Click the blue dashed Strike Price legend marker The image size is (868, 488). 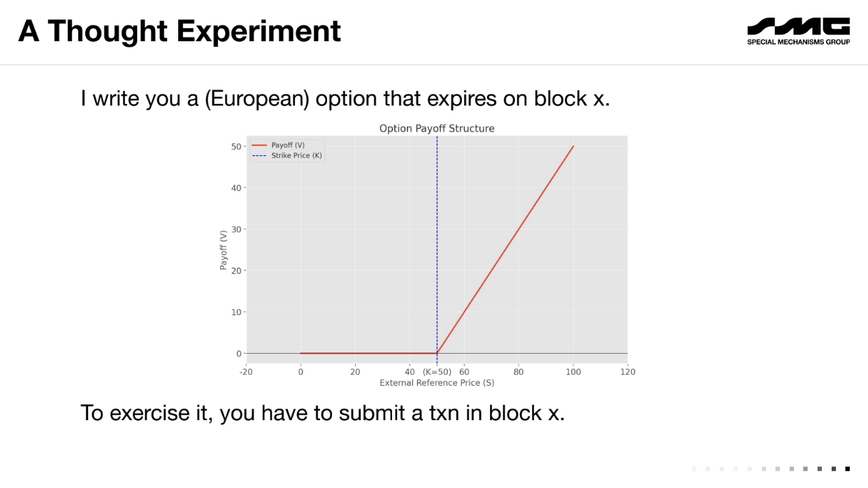tap(259, 156)
